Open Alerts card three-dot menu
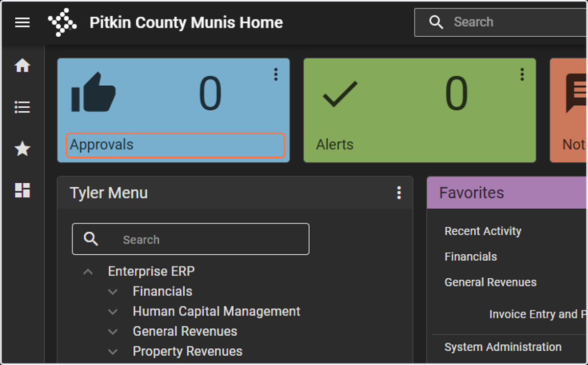The image size is (588, 365). coord(522,74)
